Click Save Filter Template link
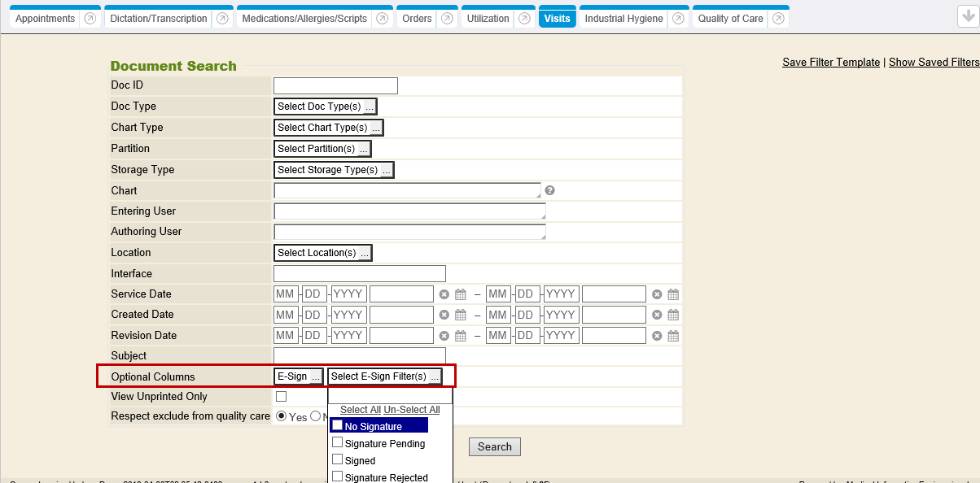980x483 pixels. coord(830,63)
